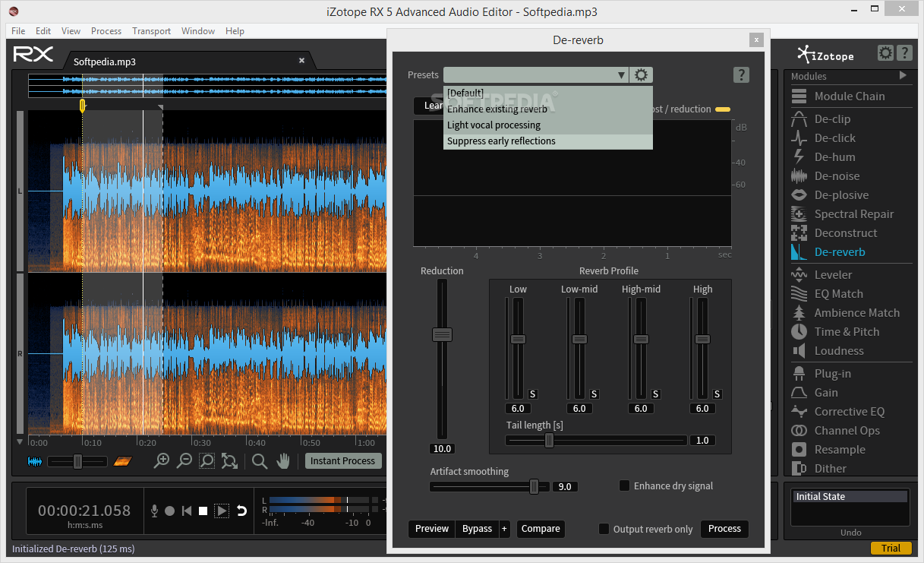Select the hand grab tool
The height and width of the screenshot is (563, 924).
(283, 460)
